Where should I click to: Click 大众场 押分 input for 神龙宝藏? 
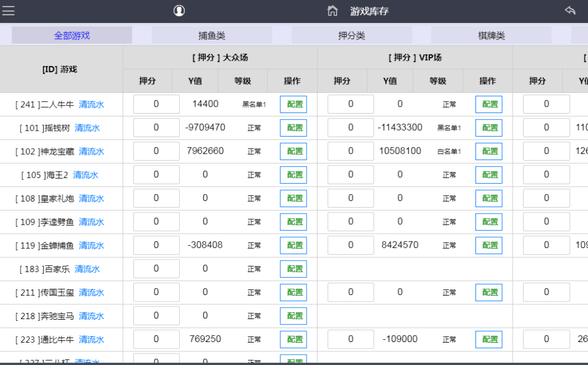156,152
